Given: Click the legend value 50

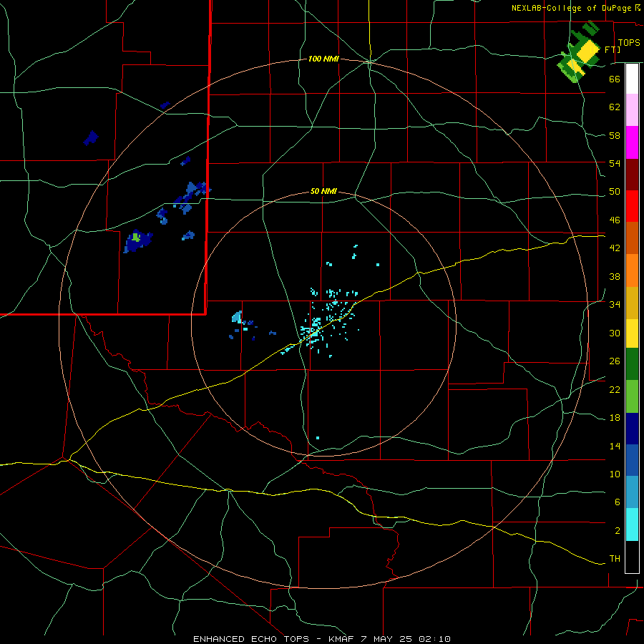Looking at the screenshot, I should 615,192.
